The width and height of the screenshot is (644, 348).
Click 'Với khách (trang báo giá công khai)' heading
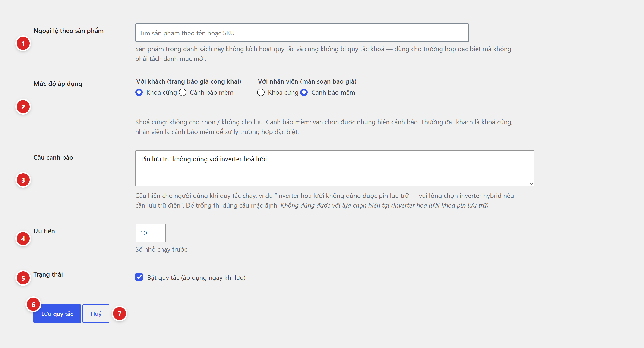[x=189, y=81]
